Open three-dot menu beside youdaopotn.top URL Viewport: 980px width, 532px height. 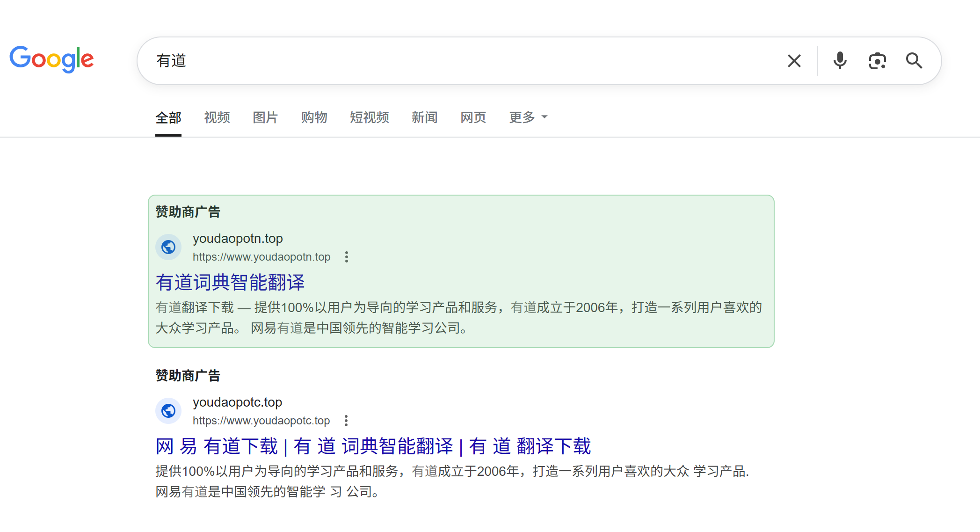[347, 257]
